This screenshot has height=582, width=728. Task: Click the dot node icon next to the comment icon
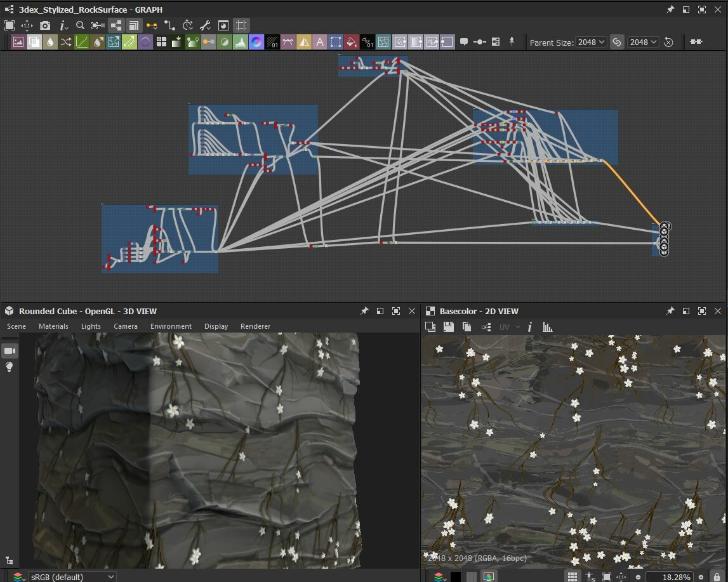point(480,41)
